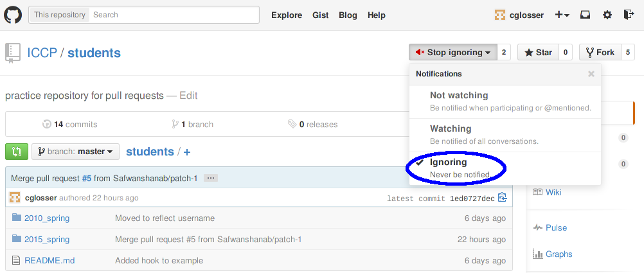Image resolution: width=644 pixels, height=273 pixels.
Task: Select the Not watching option
Action: 505,101
